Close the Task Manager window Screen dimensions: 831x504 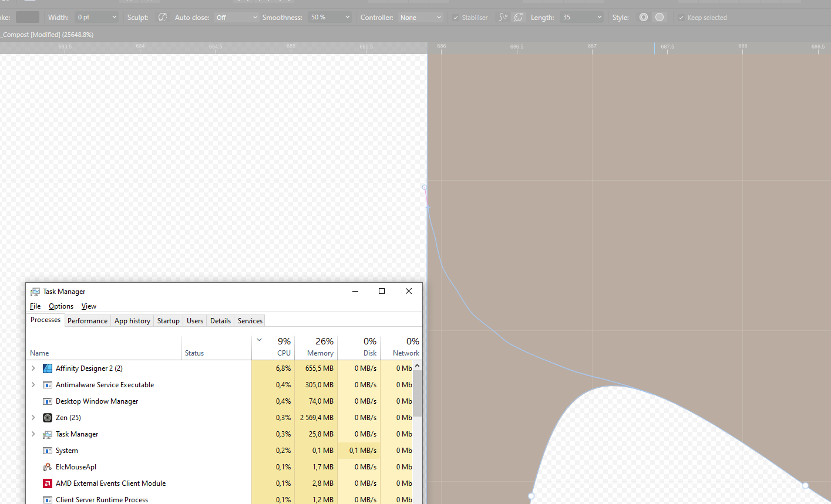coord(409,291)
